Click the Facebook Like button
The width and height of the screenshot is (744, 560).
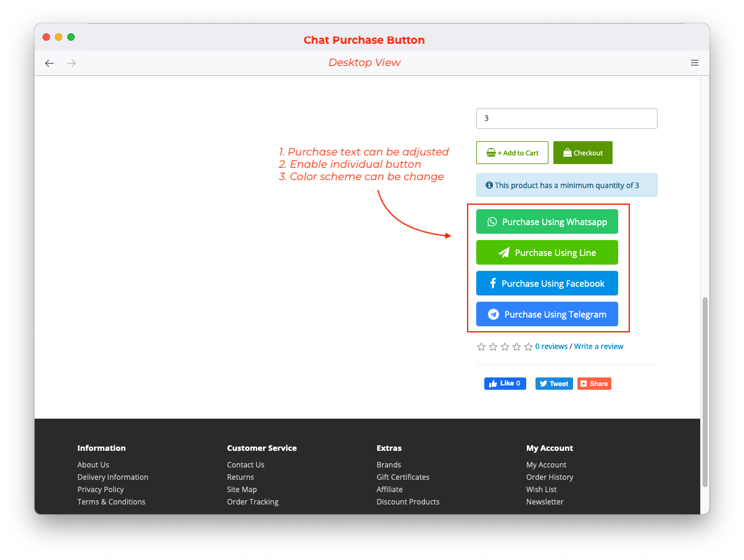click(x=505, y=384)
